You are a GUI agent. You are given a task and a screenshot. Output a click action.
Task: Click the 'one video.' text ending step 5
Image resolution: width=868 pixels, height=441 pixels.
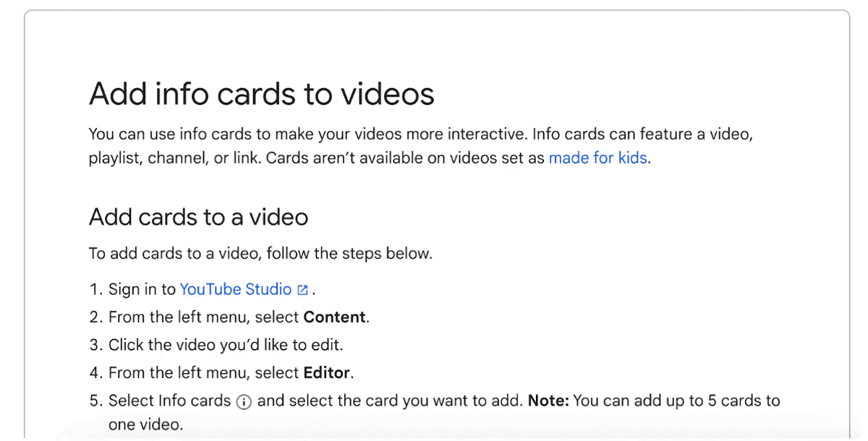coord(145,425)
